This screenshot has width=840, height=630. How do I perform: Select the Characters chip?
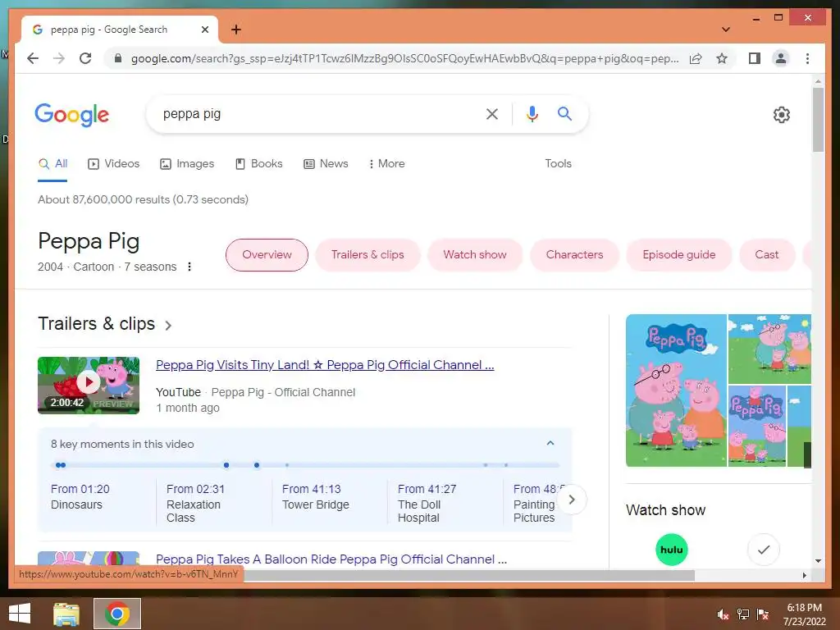click(574, 255)
